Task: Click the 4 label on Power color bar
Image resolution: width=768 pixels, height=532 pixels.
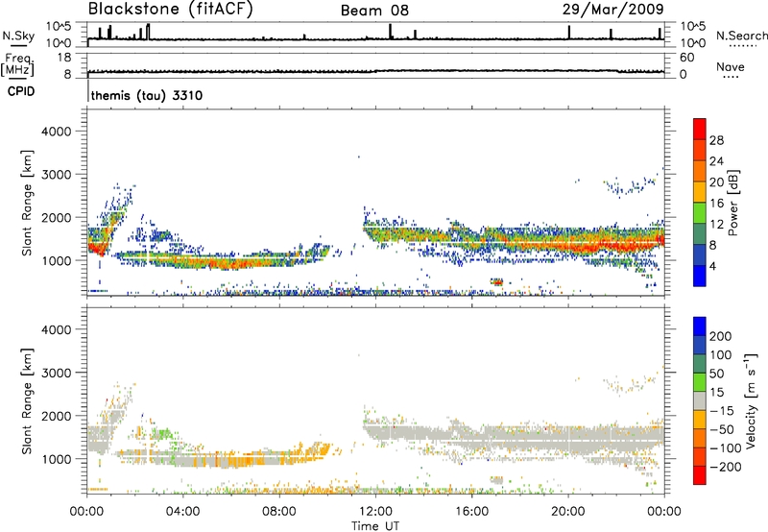Action: click(712, 266)
